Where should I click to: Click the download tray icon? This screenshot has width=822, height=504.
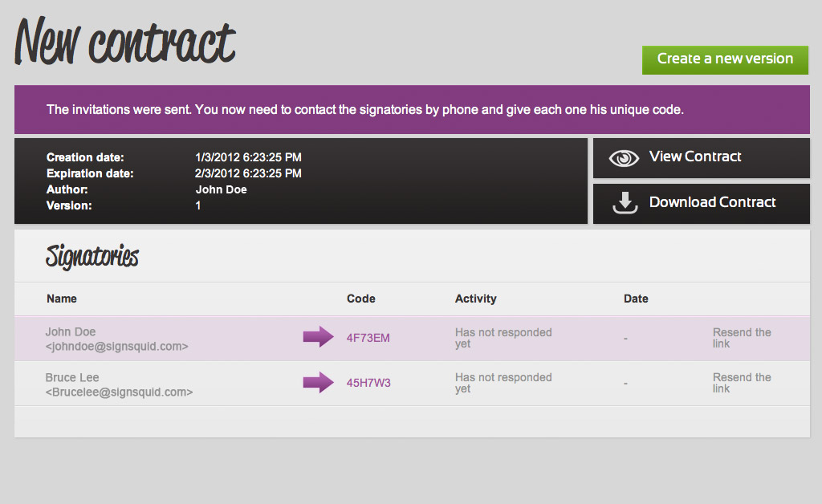(x=625, y=203)
